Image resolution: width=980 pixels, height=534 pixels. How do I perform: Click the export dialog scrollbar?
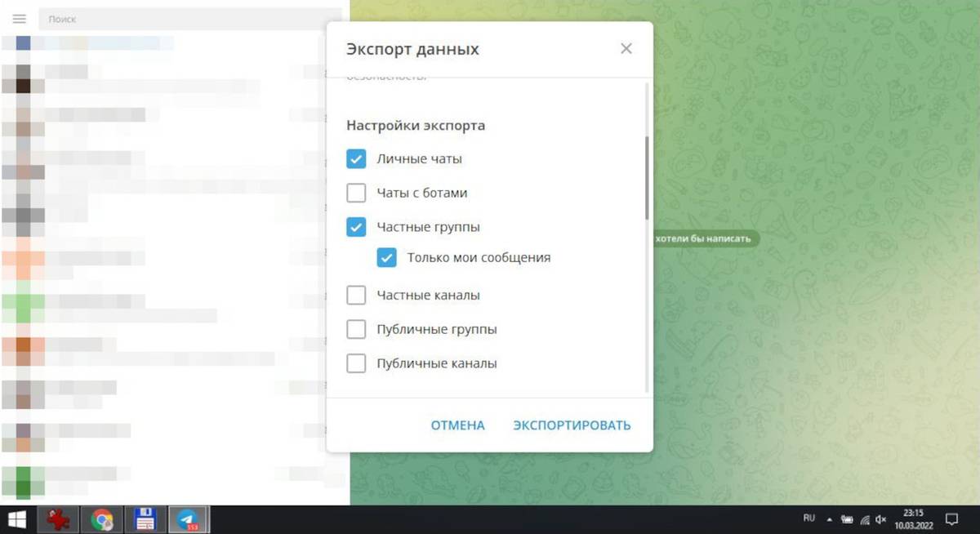click(x=648, y=178)
